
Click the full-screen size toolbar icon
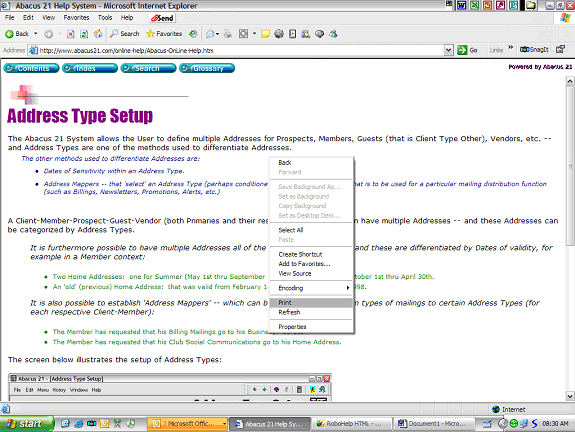click(243, 34)
